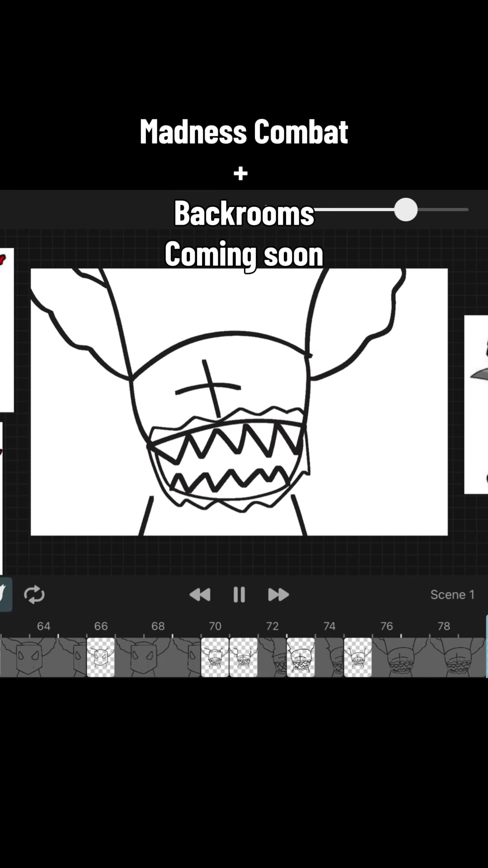Screen dimensions: 488x868
Task: Open the Scene 1 selector
Action: pyautogui.click(x=452, y=594)
